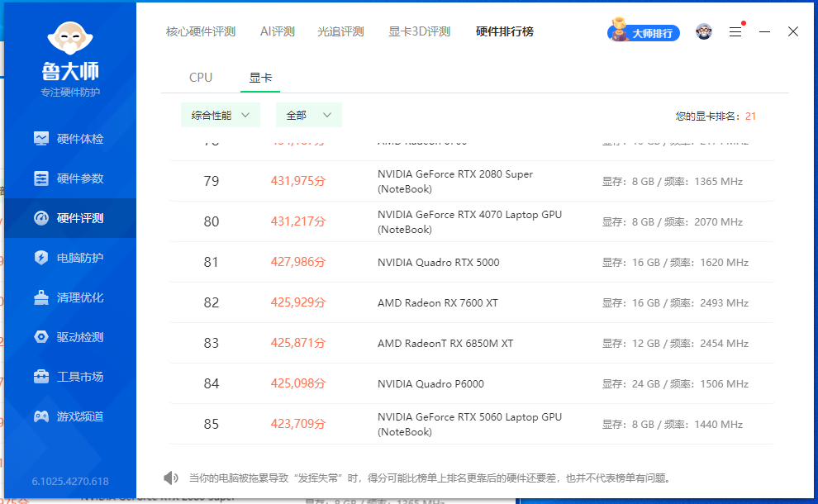Click the score 423,709分
The image size is (818, 504).
pyautogui.click(x=298, y=424)
